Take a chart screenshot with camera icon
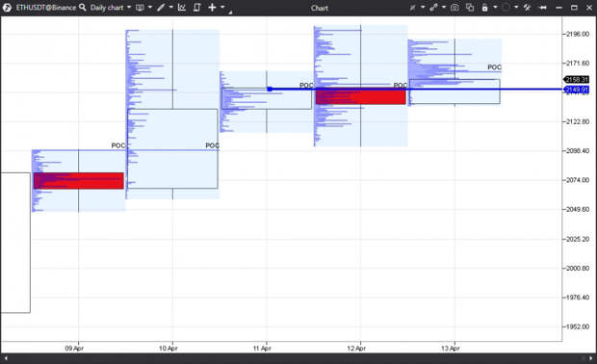Screen dimensions: 597x364 click(454, 8)
